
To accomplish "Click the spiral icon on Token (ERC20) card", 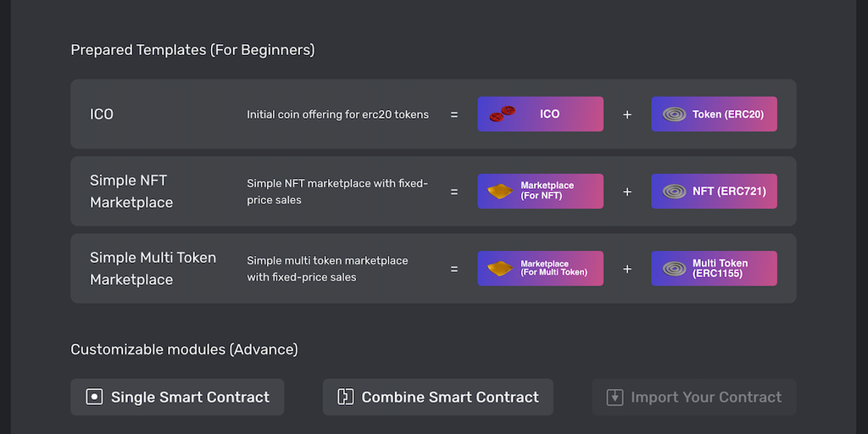I will 675,114.
